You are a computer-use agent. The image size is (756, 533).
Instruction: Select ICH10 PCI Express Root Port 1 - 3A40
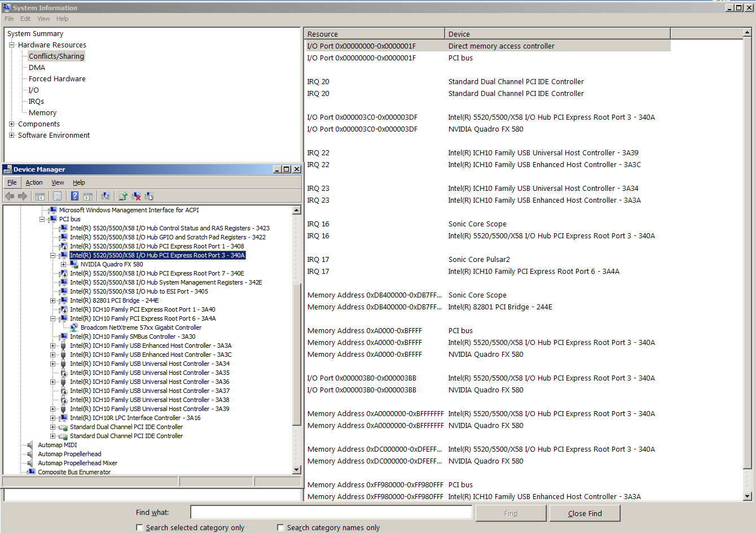coord(142,309)
